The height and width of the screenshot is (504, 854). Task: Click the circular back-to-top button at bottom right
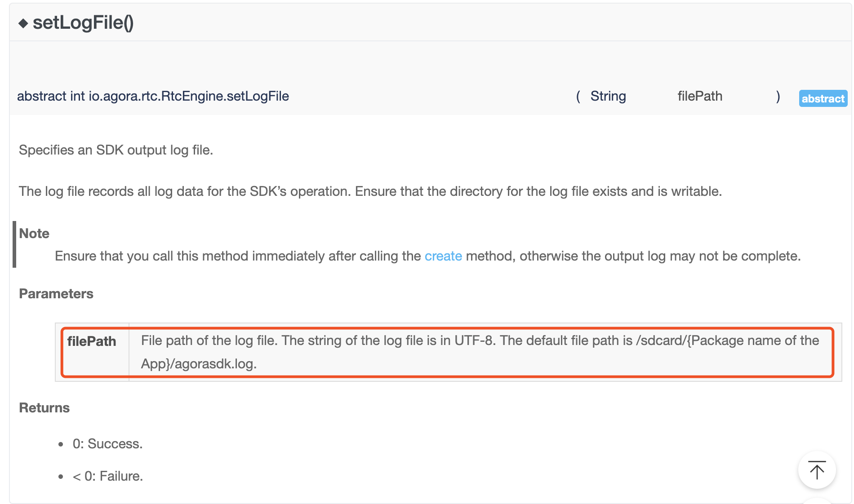click(x=817, y=470)
